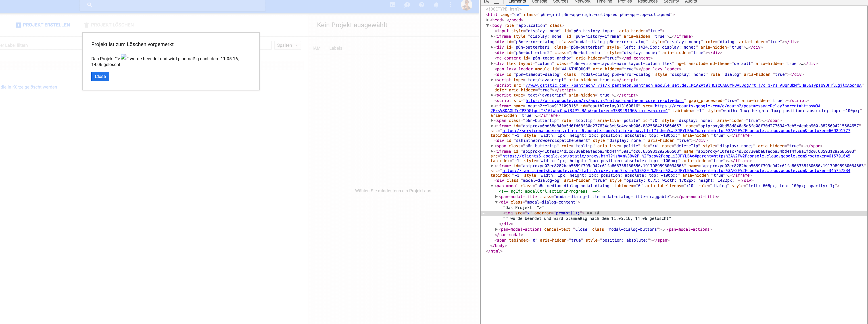Viewport: 868px width, 324px height.
Task: Select the "Das Projekt" text node row
Action: click(523, 208)
